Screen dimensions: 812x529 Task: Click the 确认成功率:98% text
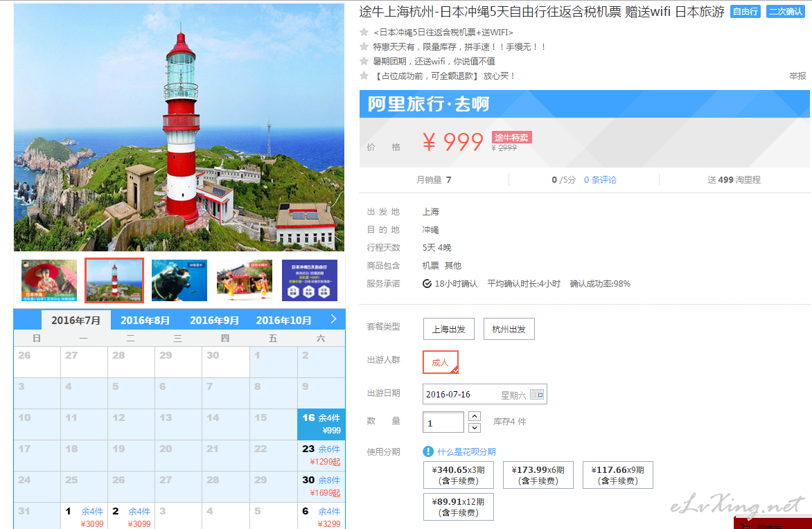(x=600, y=284)
